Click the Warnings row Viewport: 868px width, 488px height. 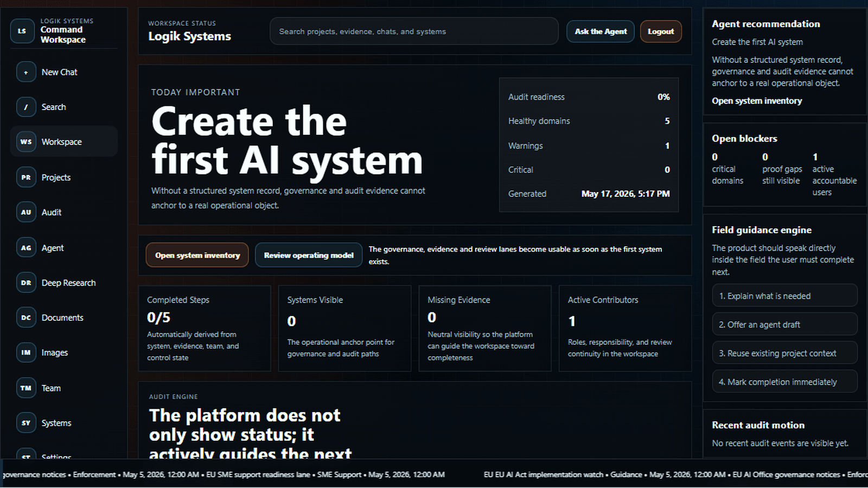click(x=589, y=146)
